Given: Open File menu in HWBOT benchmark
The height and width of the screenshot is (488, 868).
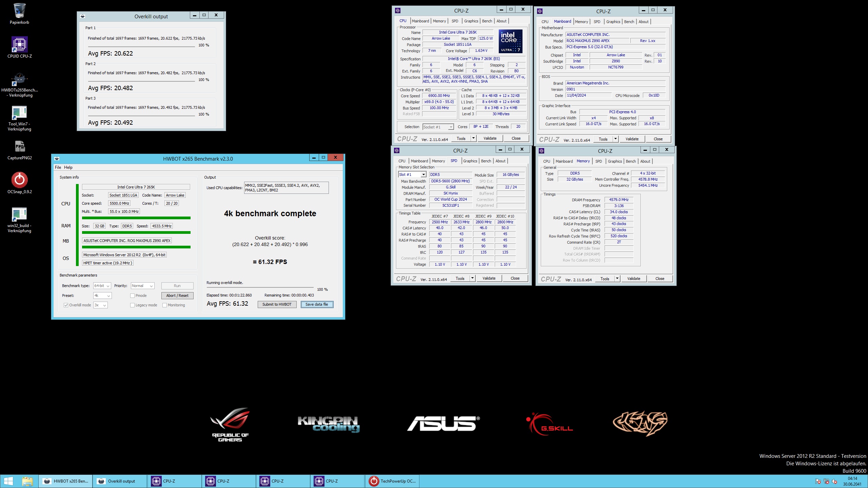Looking at the screenshot, I should [x=58, y=167].
